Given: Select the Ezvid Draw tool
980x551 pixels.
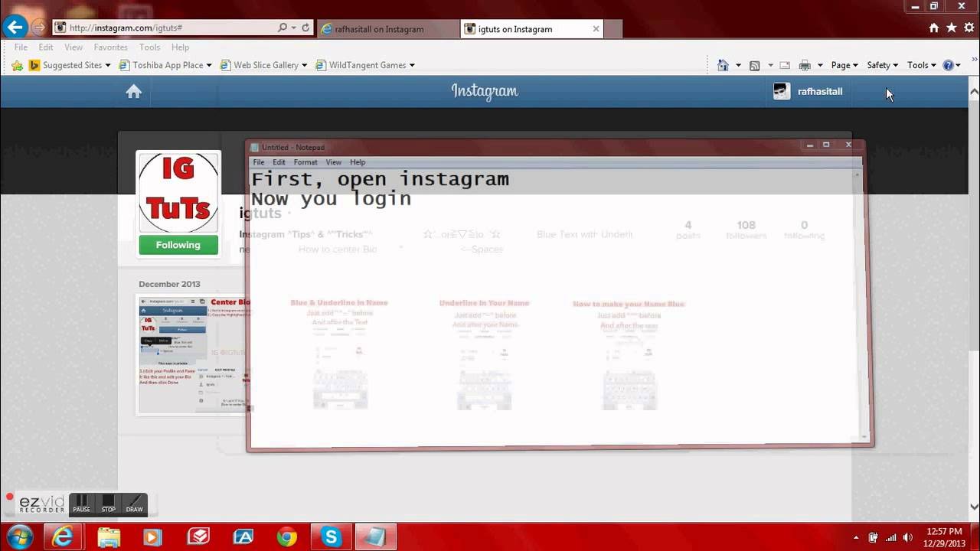Looking at the screenshot, I should 134,504.
